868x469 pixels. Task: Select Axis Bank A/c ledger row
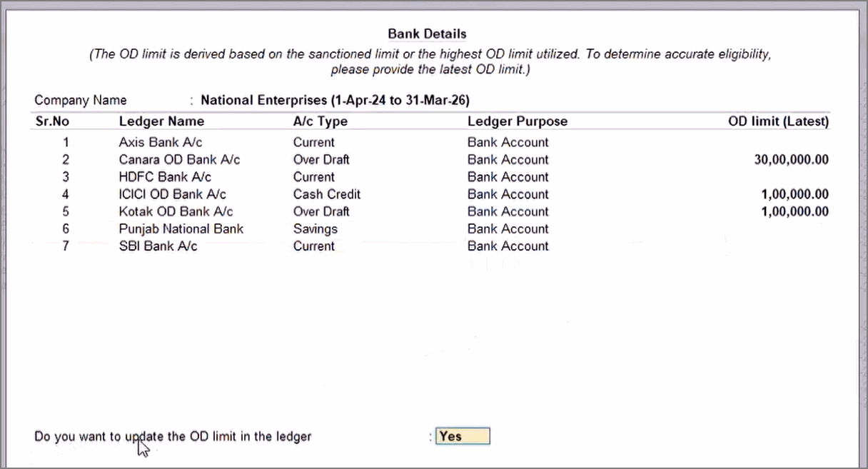click(x=160, y=142)
